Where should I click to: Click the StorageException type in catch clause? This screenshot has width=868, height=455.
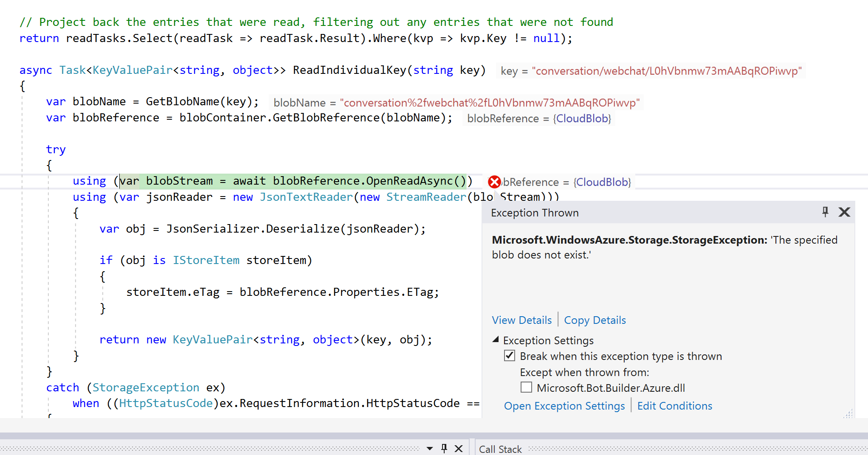pyautogui.click(x=146, y=388)
